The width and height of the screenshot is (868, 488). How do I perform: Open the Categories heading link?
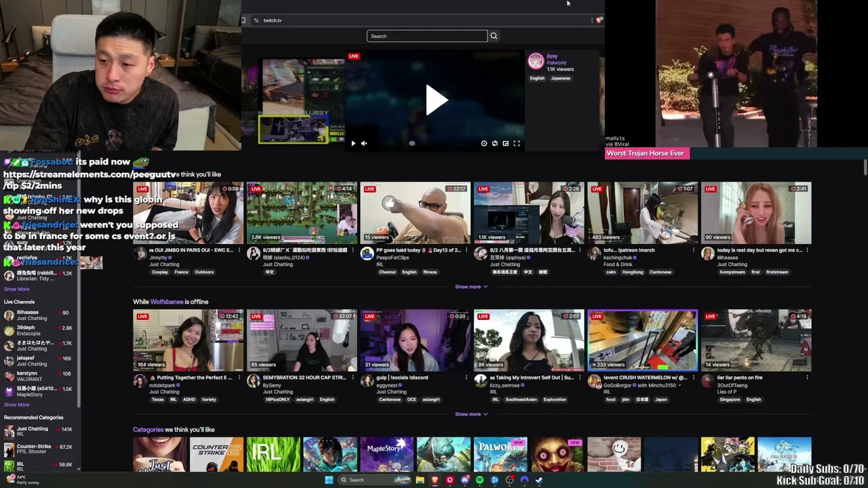pos(149,430)
